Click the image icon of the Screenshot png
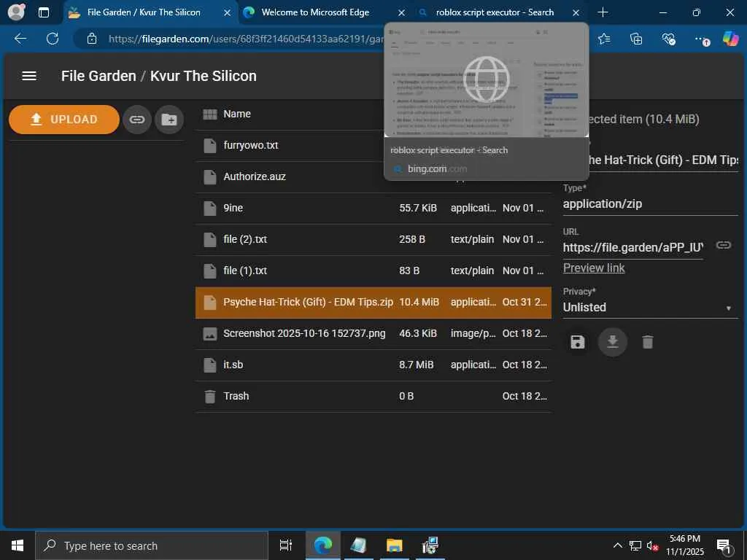This screenshot has height=560, width=747. 209,333
